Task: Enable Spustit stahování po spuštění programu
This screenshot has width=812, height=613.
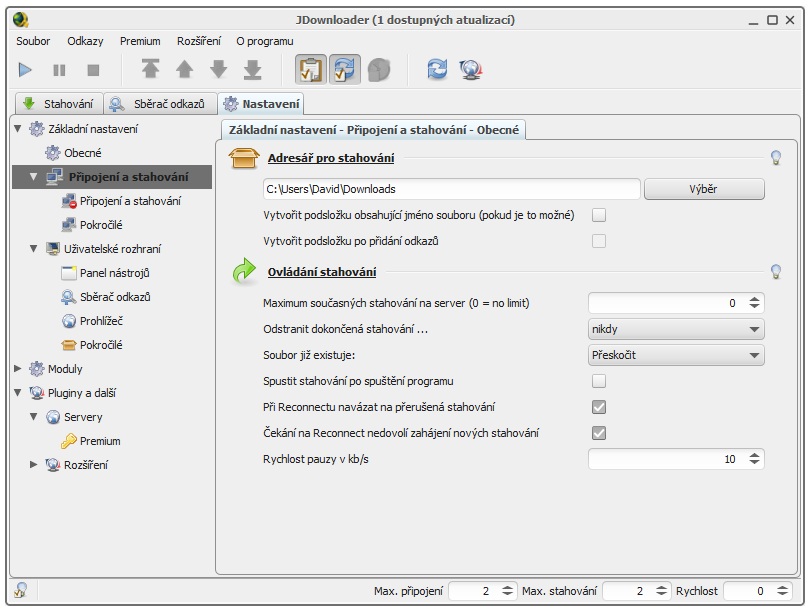Action: click(599, 381)
